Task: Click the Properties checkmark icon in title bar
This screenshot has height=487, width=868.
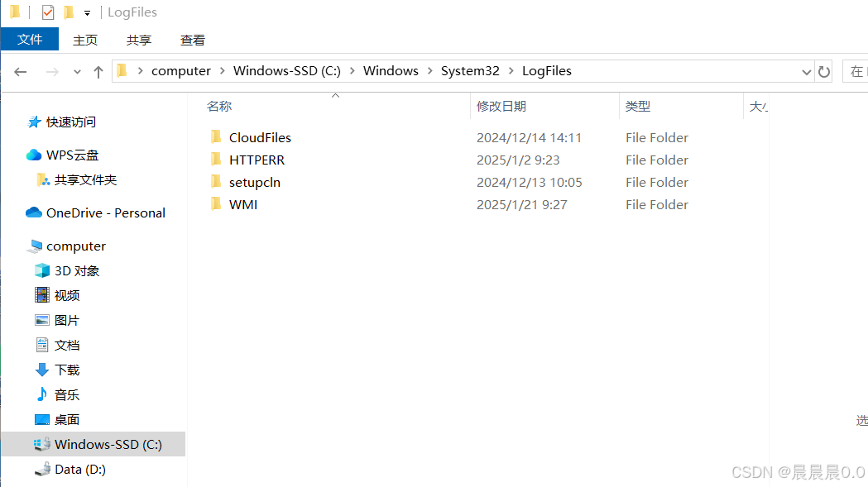Action: click(48, 12)
